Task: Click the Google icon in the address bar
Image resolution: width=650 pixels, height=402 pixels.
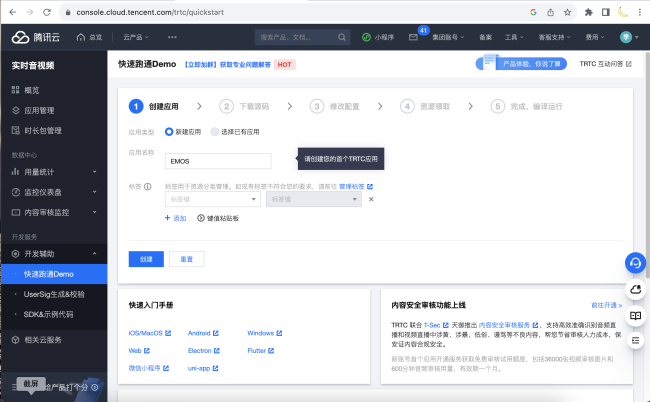Action: [534, 12]
